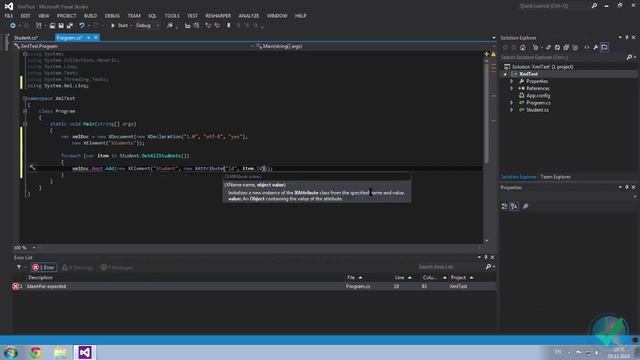Click the light bulb quick action icon in the editor margin
640x360 pixels.
click(x=32, y=168)
